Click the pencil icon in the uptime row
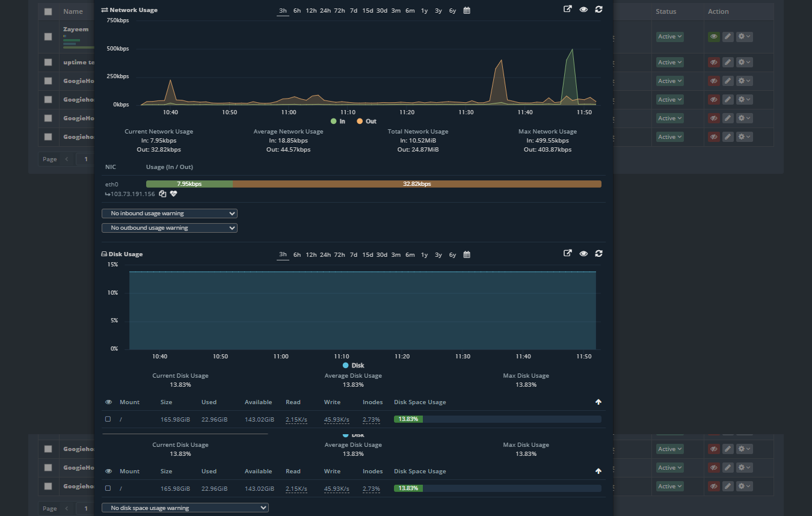This screenshot has width=812, height=516. click(x=728, y=62)
